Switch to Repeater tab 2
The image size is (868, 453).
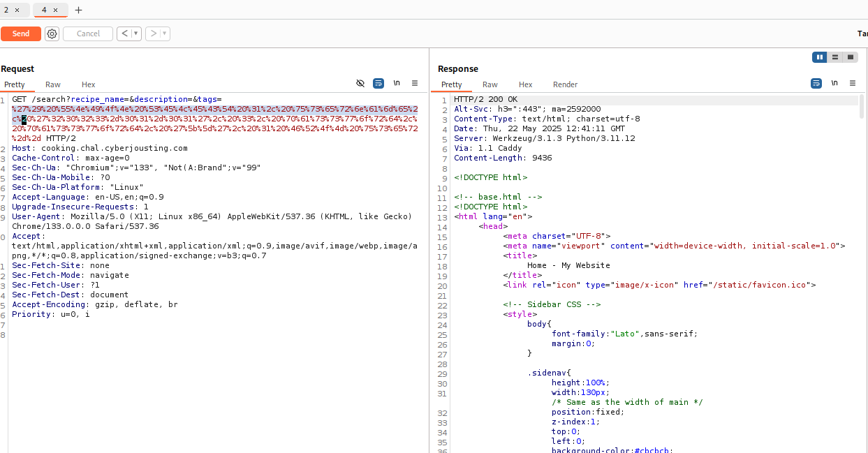(7, 10)
